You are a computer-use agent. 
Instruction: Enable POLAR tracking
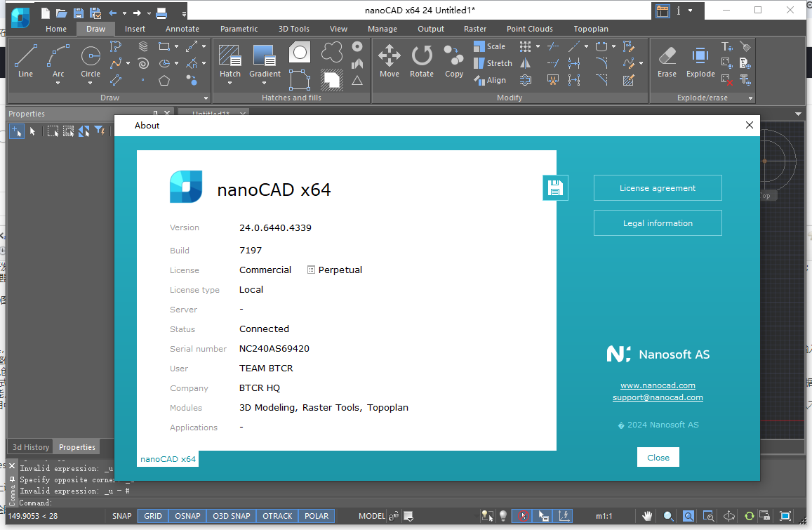tap(316, 516)
